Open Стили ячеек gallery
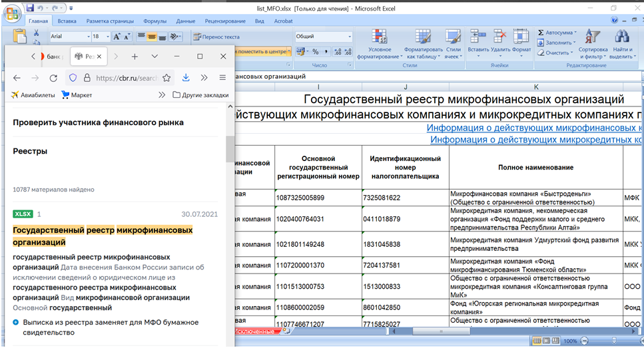Image resolution: width=644 pixels, height=348 pixels. click(453, 45)
